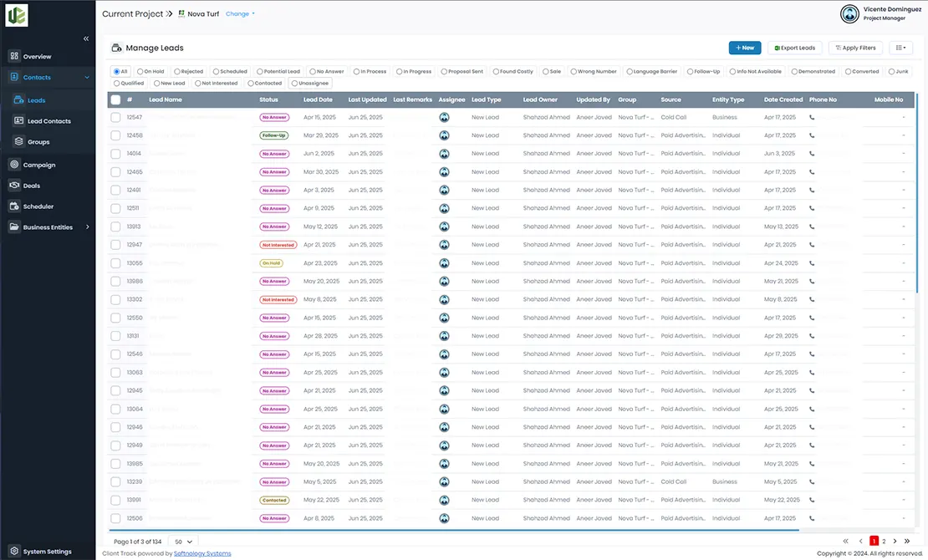Viewport: 928px width, 560px height.
Task: Collapse the sidebar with the double-chevron icon
Action: (86, 38)
